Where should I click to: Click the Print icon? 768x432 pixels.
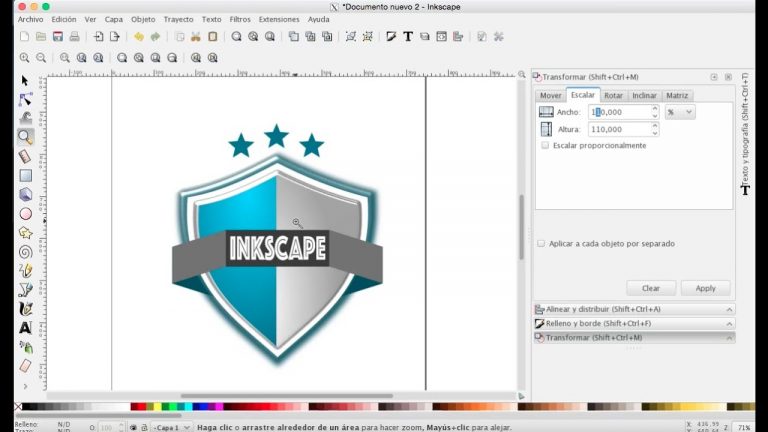pyautogui.click(x=74, y=37)
